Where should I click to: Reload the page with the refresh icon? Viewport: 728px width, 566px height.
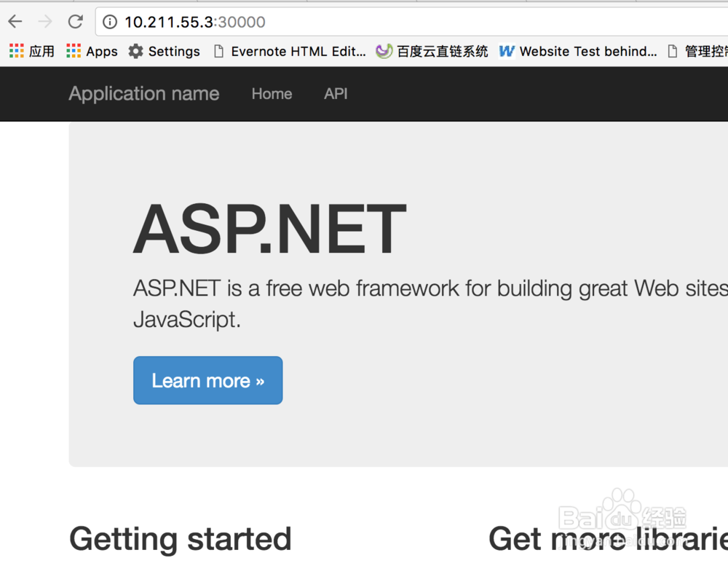(75, 21)
